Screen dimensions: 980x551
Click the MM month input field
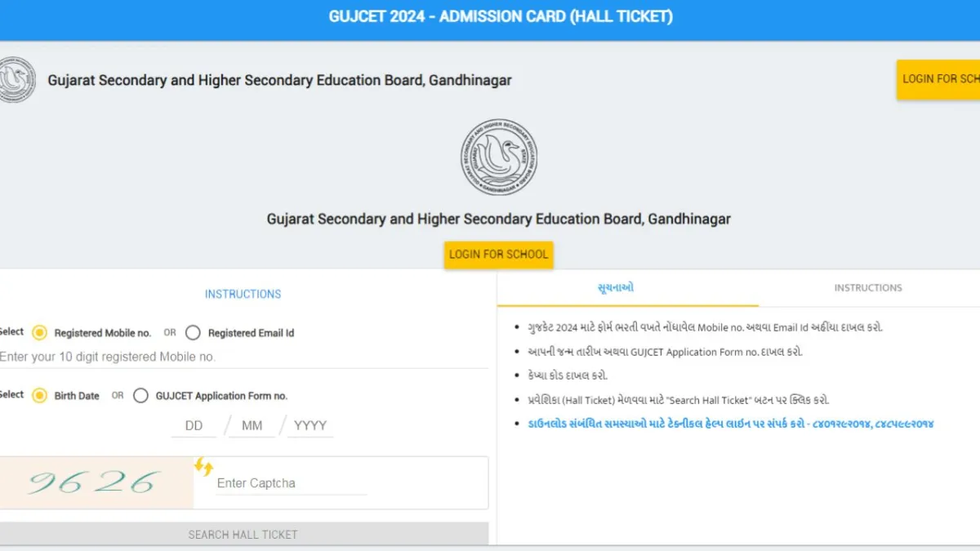point(252,425)
